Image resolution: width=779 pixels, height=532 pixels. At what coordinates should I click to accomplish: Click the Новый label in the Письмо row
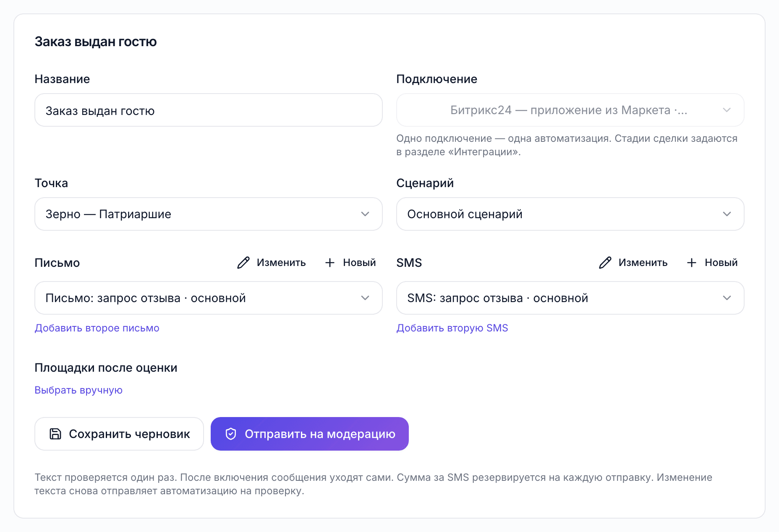coord(359,263)
